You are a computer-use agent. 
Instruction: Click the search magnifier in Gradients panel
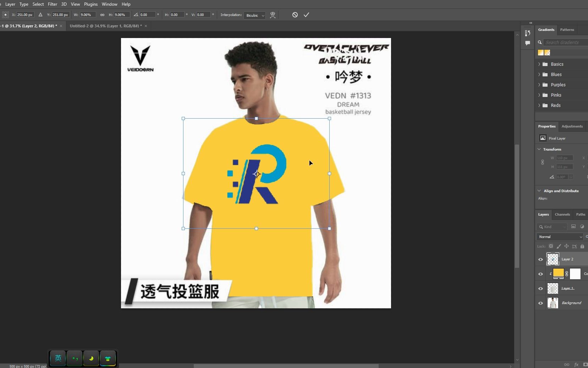pyautogui.click(x=539, y=42)
